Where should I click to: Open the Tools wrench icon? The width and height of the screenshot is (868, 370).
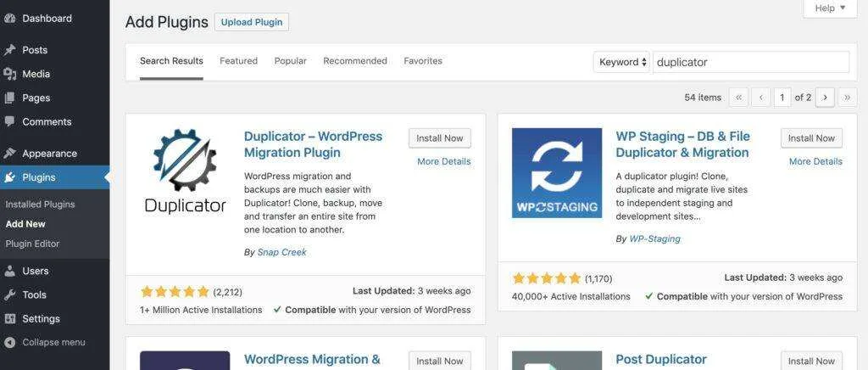[9, 294]
